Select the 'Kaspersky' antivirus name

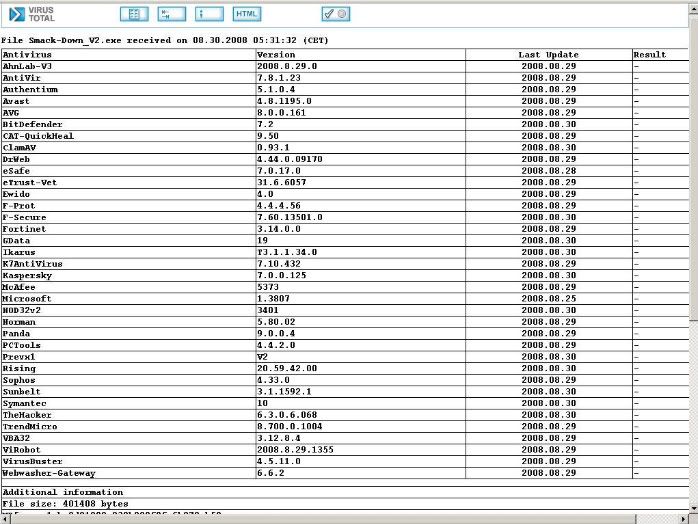27,275
